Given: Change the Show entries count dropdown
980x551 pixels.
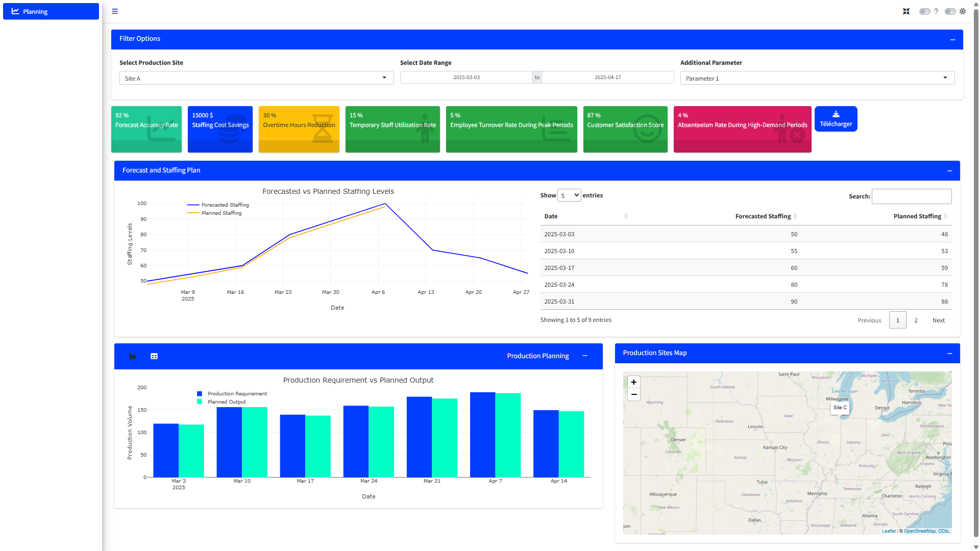Looking at the screenshot, I should [569, 195].
